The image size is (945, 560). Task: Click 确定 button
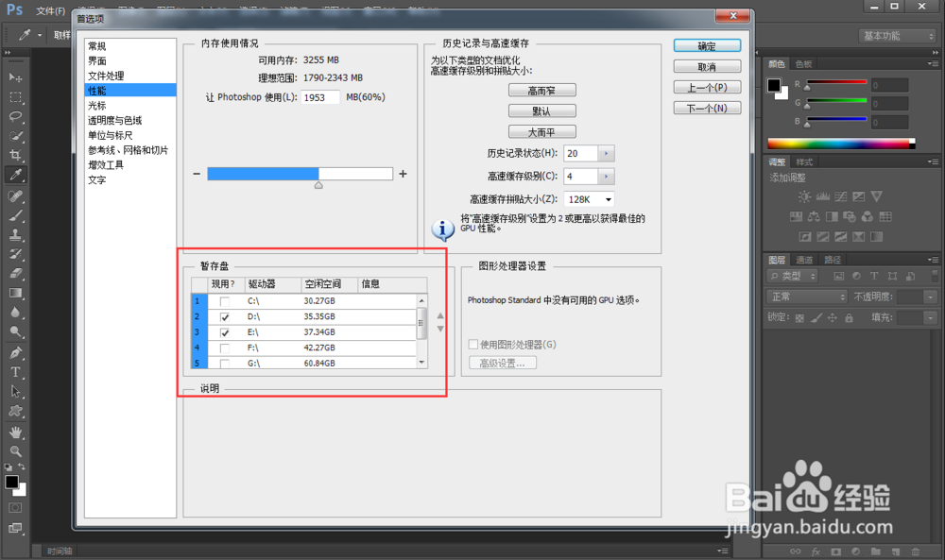707,45
